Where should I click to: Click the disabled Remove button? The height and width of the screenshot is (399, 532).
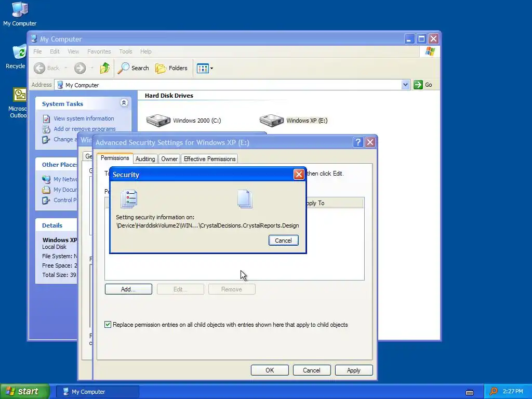click(232, 289)
